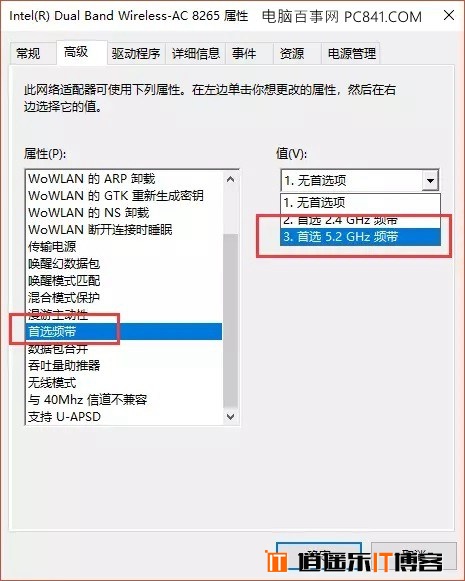Click the property list scroll up arrow
The image size is (465, 581).
click(x=230, y=179)
